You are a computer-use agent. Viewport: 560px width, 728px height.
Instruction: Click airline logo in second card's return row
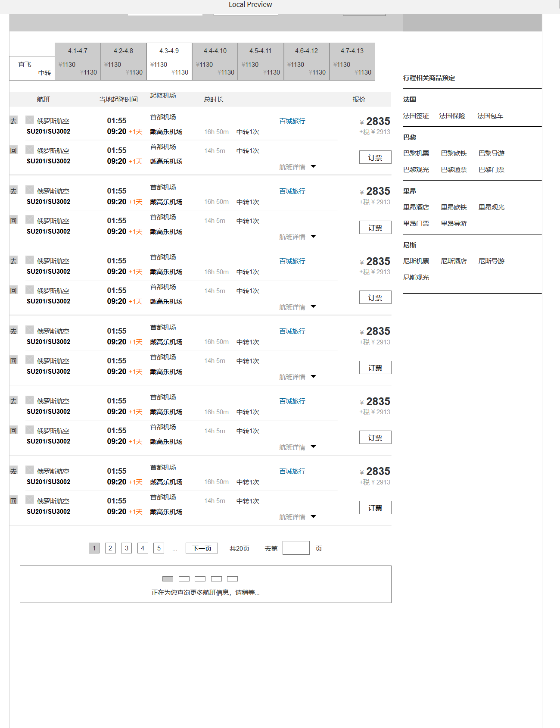[30, 219]
